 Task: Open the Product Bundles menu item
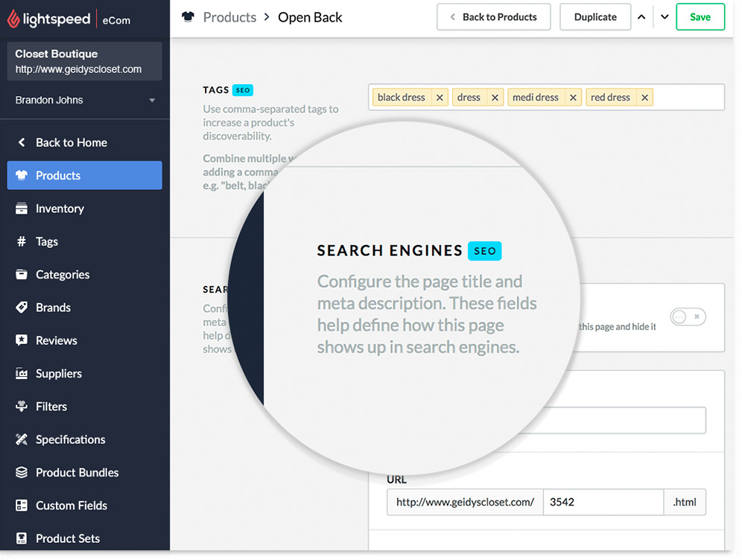pos(85,472)
